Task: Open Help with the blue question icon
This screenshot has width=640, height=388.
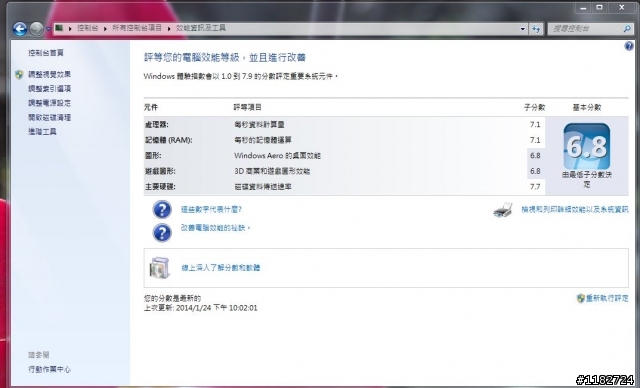Action: pos(629,46)
